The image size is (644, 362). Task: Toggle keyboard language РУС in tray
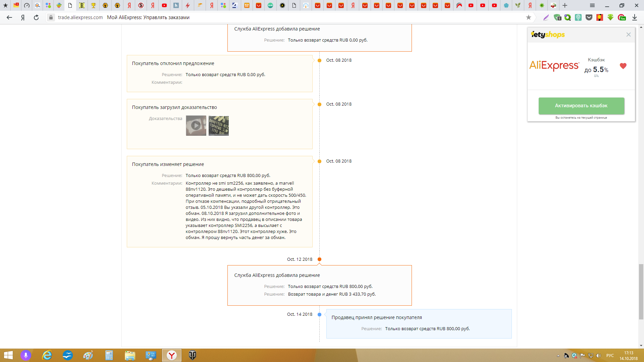610,356
